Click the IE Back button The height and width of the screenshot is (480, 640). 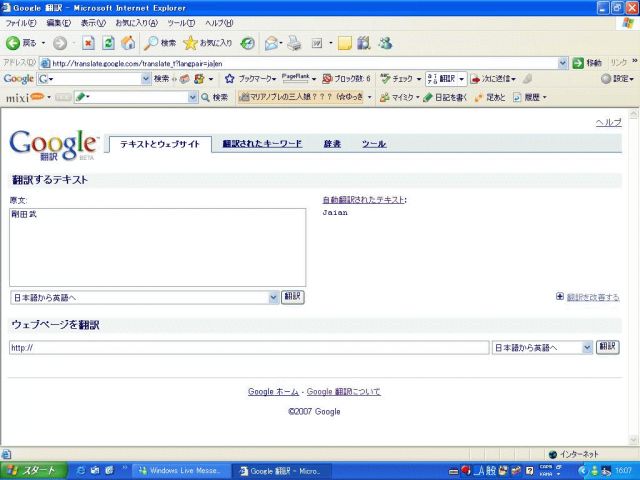(x=21, y=43)
